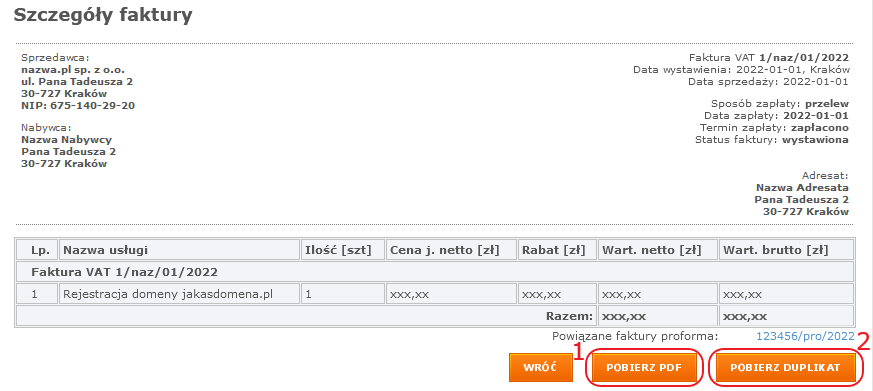Select the Nazwa usługi column header
873x391 pixels.
(179, 250)
